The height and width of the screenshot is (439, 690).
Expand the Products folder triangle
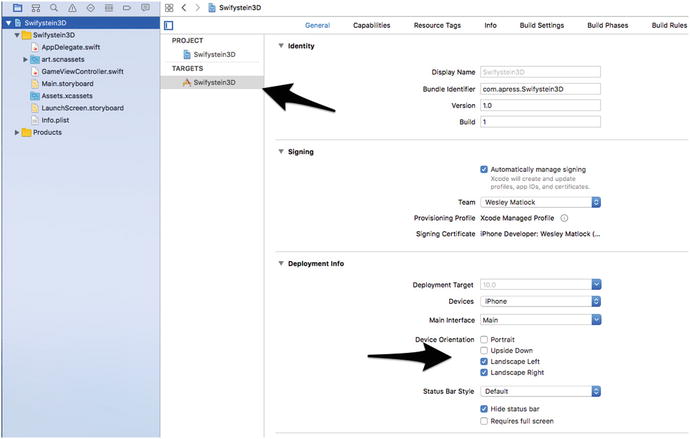click(17, 132)
